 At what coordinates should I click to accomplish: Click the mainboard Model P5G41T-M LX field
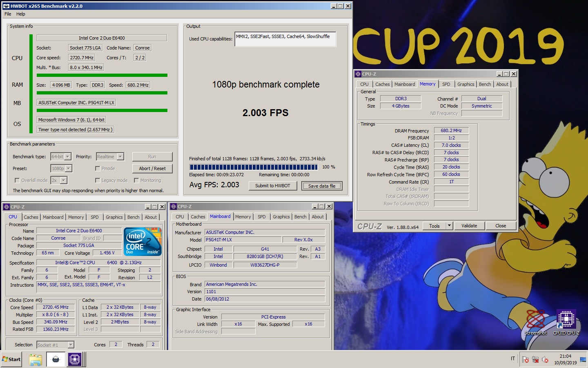click(x=243, y=240)
